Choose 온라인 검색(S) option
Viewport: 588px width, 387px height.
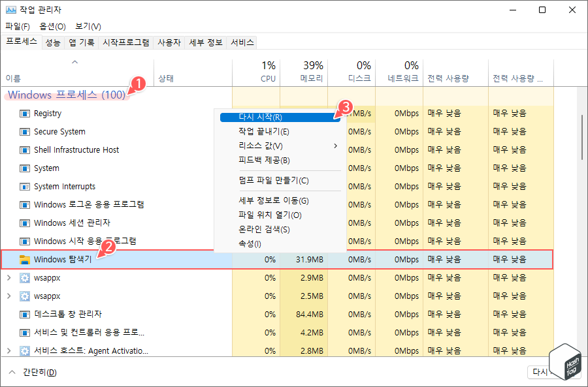click(x=280, y=229)
